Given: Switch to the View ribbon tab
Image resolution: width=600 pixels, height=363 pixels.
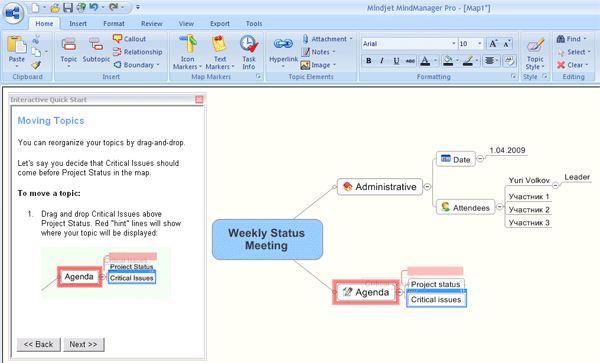Looking at the screenshot, I should 186,24.
